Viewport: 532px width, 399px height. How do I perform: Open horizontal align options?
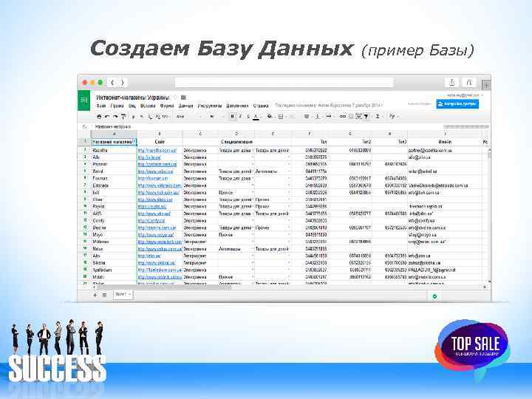tap(307, 117)
